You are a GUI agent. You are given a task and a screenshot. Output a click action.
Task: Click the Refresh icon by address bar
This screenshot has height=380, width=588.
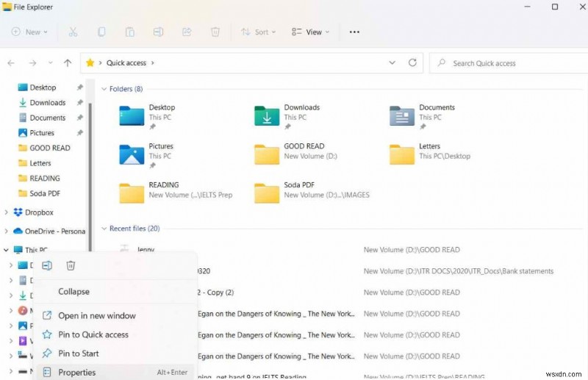[x=412, y=62]
